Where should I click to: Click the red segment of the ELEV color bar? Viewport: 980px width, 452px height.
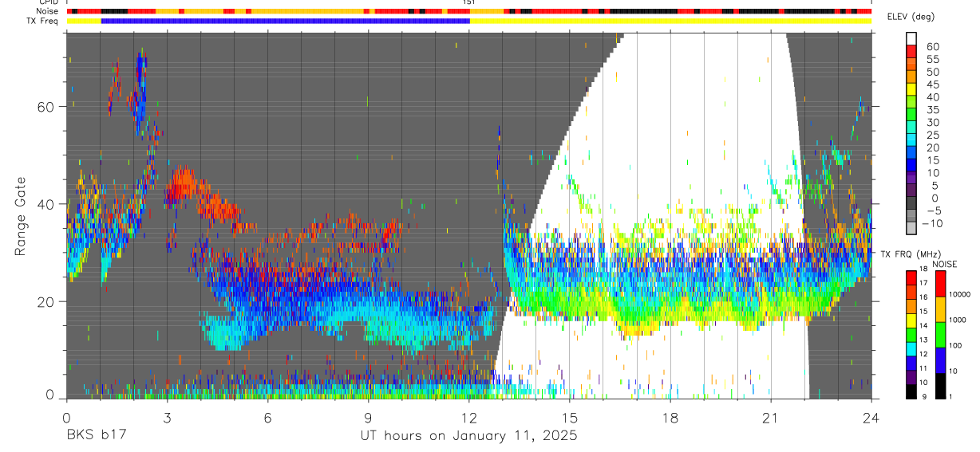click(x=911, y=51)
